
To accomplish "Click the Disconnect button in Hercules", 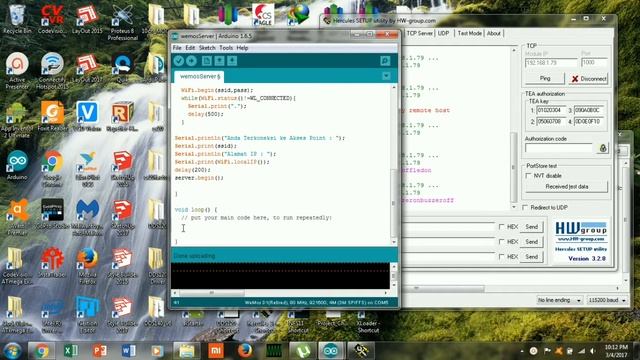I will tap(588, 79).
